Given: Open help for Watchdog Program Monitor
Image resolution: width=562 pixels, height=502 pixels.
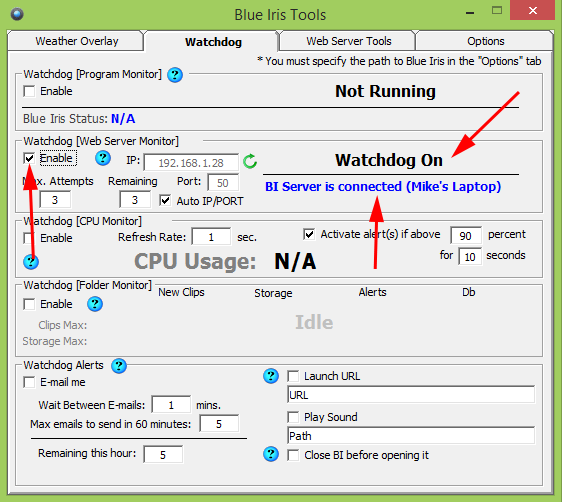Looking at the screenshot, I should 175,75.
